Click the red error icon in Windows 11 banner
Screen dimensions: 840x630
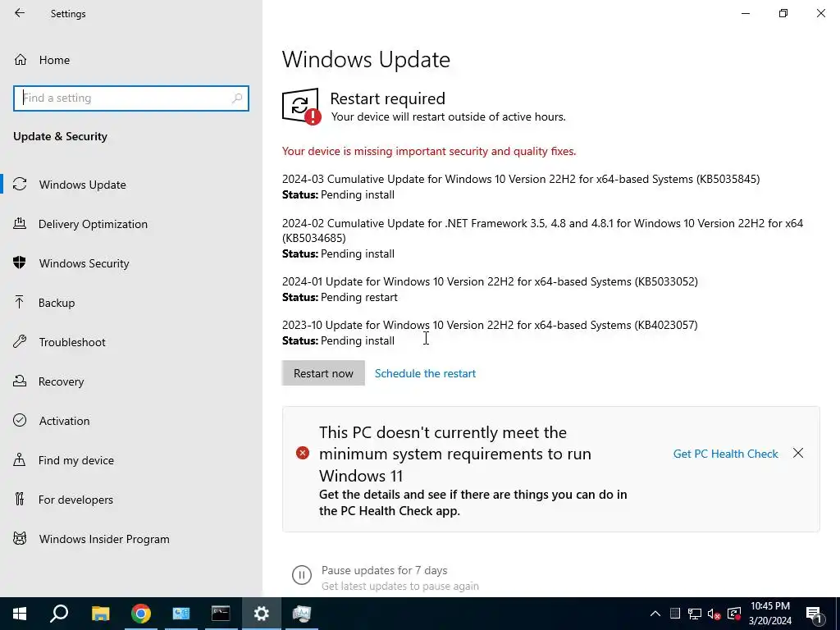click(x=303, y=453)
